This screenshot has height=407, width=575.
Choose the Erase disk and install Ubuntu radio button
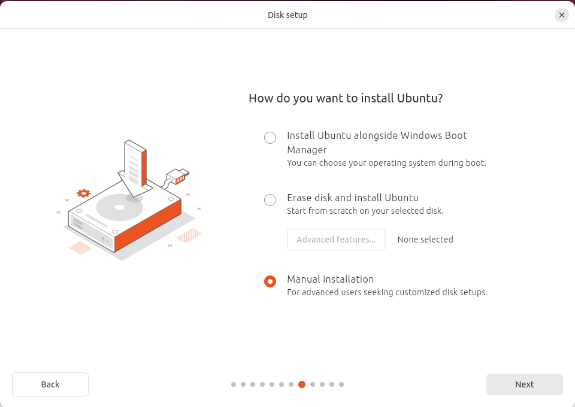click(270, 200)
